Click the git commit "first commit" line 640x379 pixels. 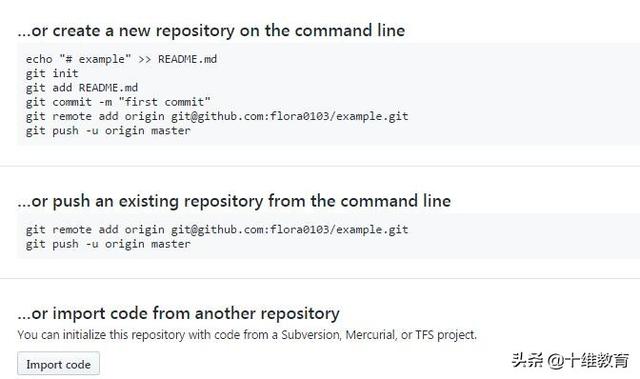pos(118,102)
